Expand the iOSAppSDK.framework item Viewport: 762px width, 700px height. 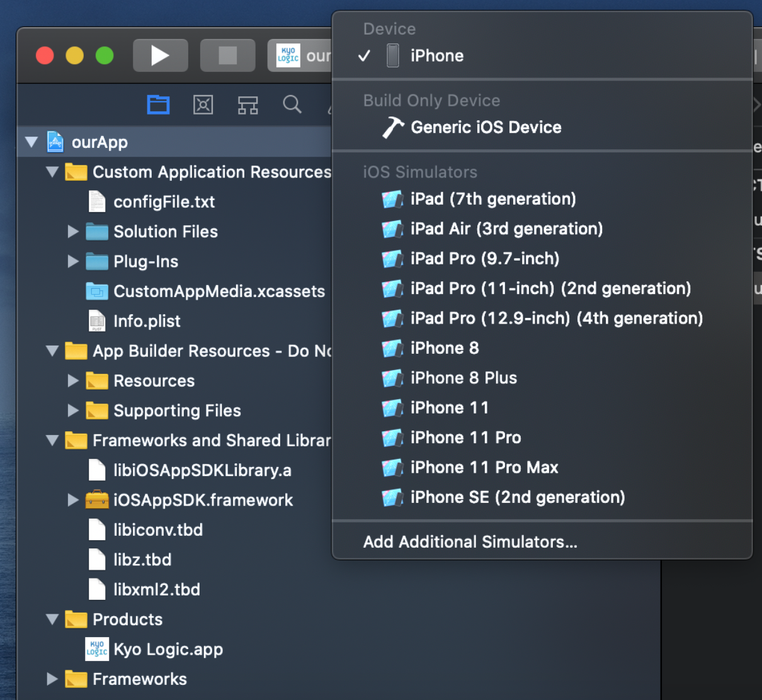[x=73, y=500]
